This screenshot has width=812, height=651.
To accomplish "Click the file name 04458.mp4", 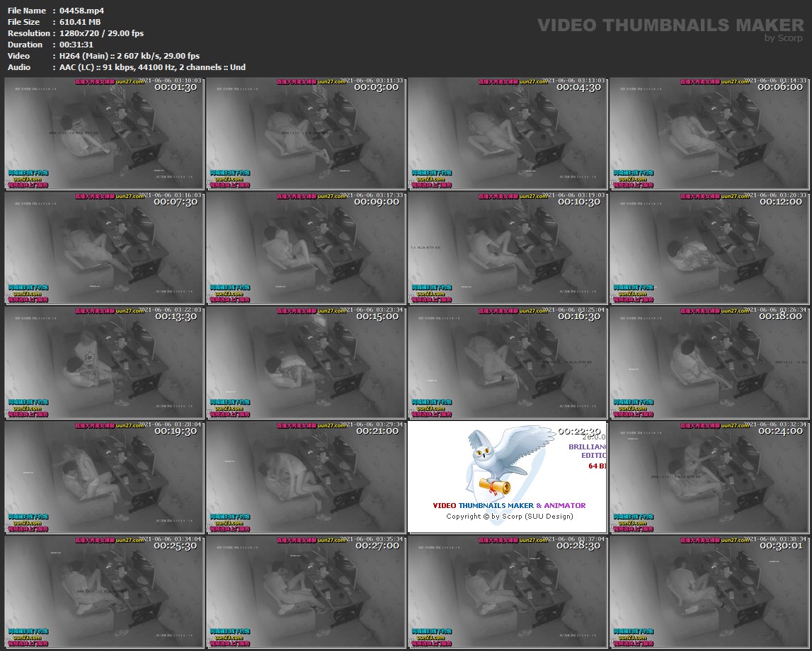I will pyautogui.click(x=82, y=11).
